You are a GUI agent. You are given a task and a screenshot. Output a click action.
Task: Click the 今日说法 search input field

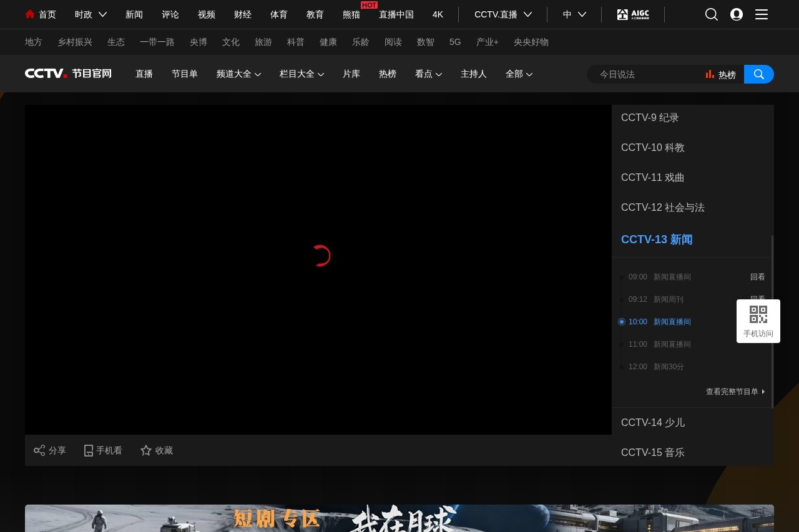point(646,74)
